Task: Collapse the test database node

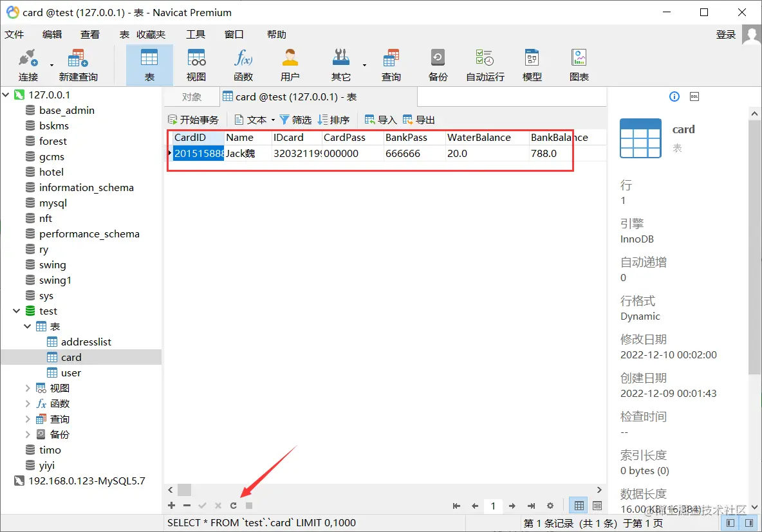Action: pos(17,311)
